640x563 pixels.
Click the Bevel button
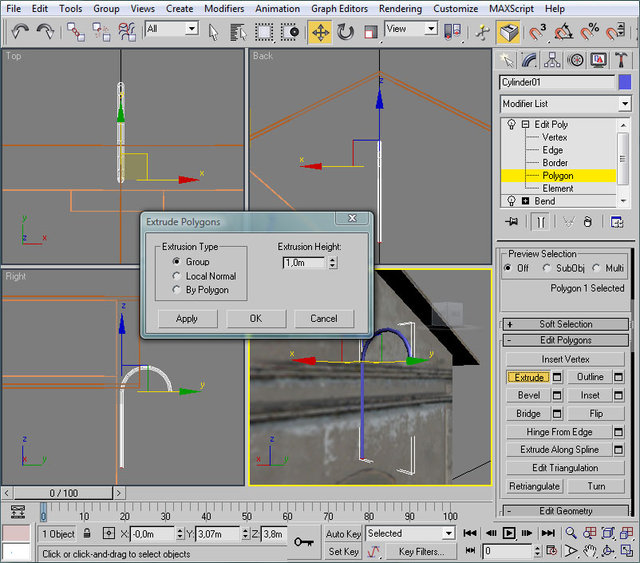529,395
